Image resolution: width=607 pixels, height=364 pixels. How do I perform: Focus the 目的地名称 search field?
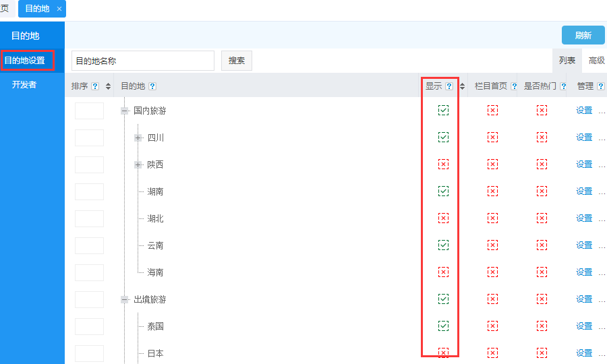(x=142, y=61)
